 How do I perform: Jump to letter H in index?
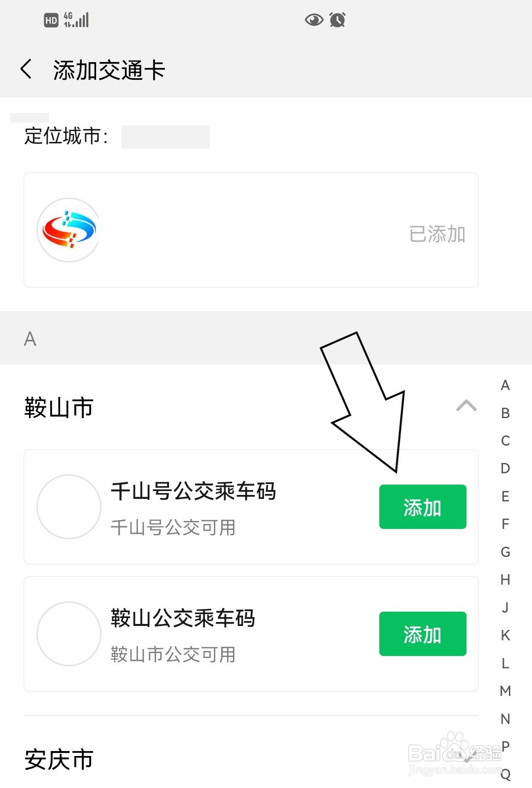pos(505,580)
